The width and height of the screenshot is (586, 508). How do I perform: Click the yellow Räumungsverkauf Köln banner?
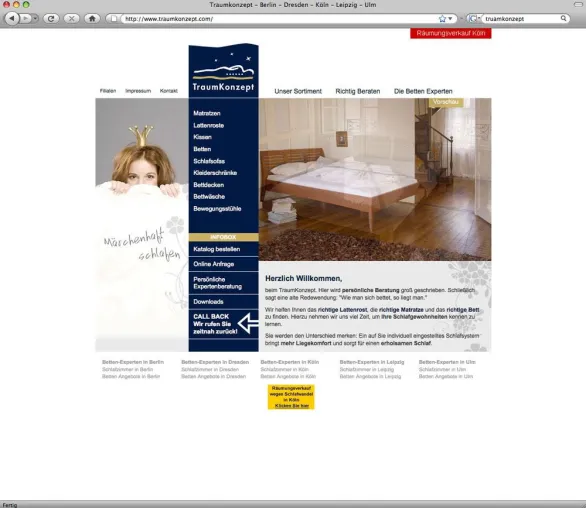coord(291,397)
